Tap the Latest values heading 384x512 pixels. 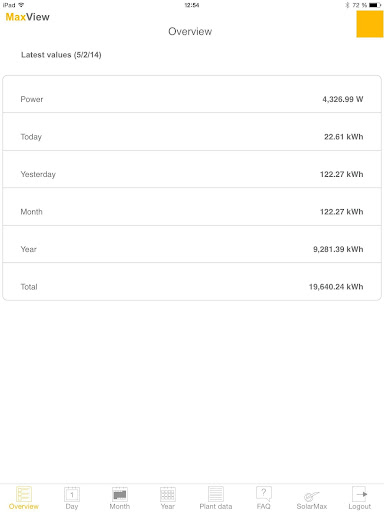point(61,55)
